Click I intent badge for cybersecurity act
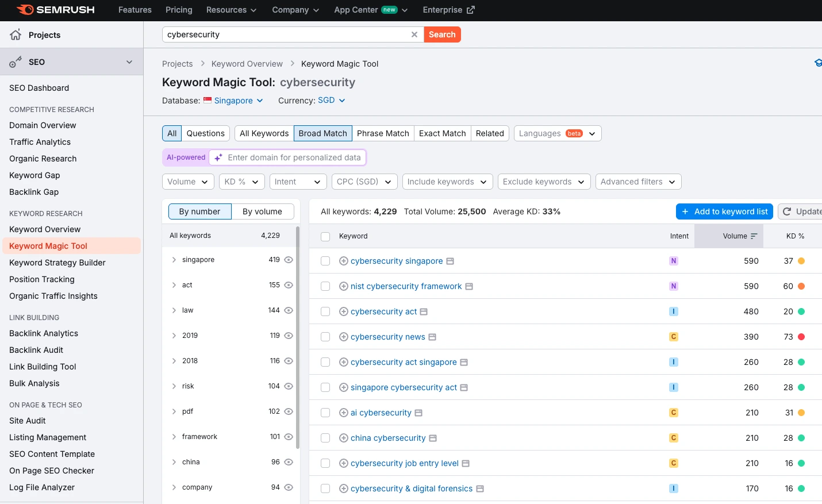Screen dimensions: 822x504 pos(674,311)
